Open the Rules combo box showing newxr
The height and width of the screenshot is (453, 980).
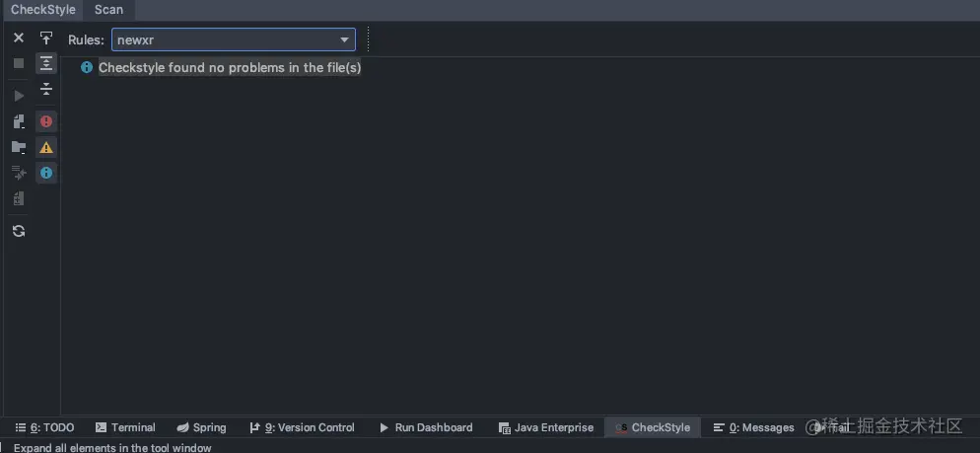(233, 40)
